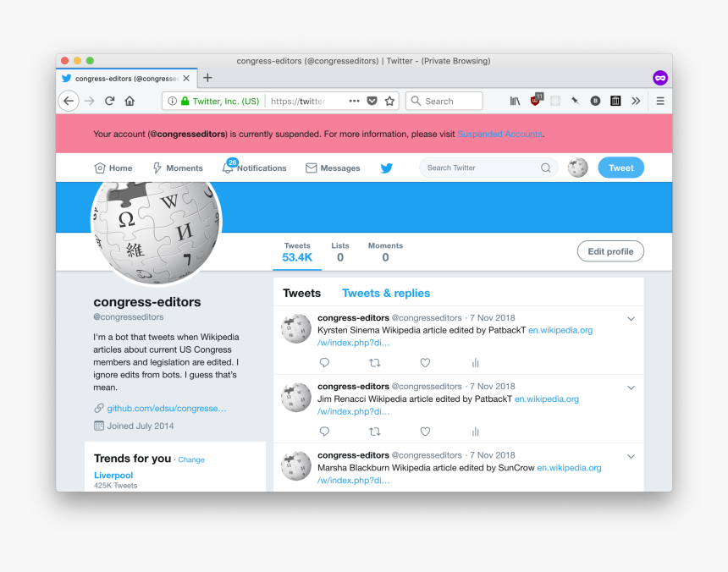728x572 pixels.
Task: Like the Kyrsten Sinema tweet
Action: [425, 363]
